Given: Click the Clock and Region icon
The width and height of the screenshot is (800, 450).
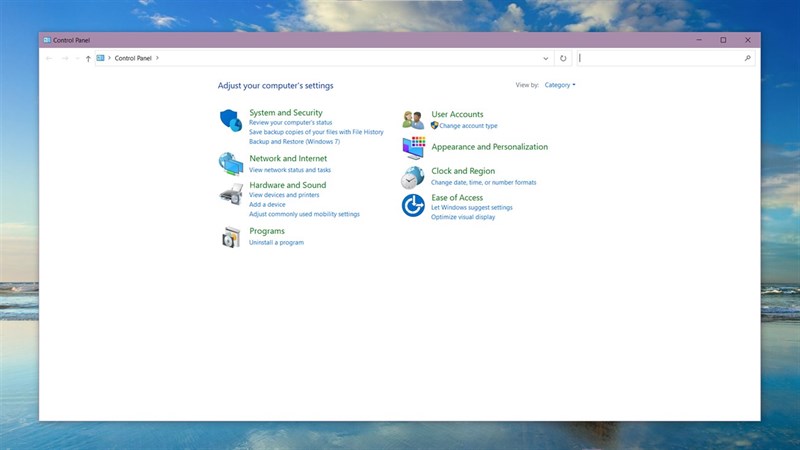Looking at the screenshot, I should point(413,177).
